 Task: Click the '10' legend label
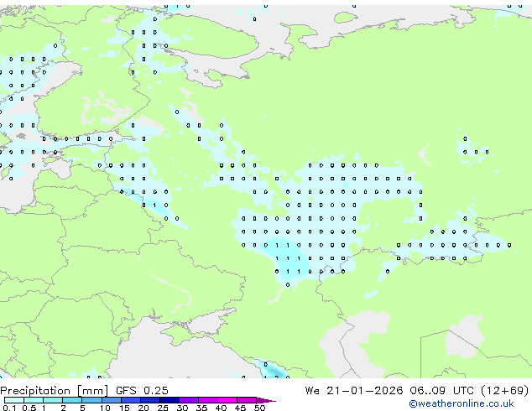click(105, 408)
